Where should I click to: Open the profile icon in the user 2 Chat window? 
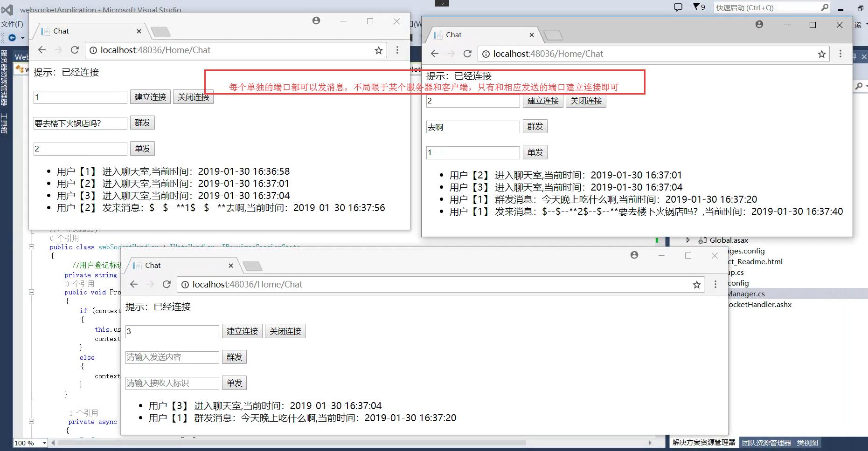pos(759,24)
